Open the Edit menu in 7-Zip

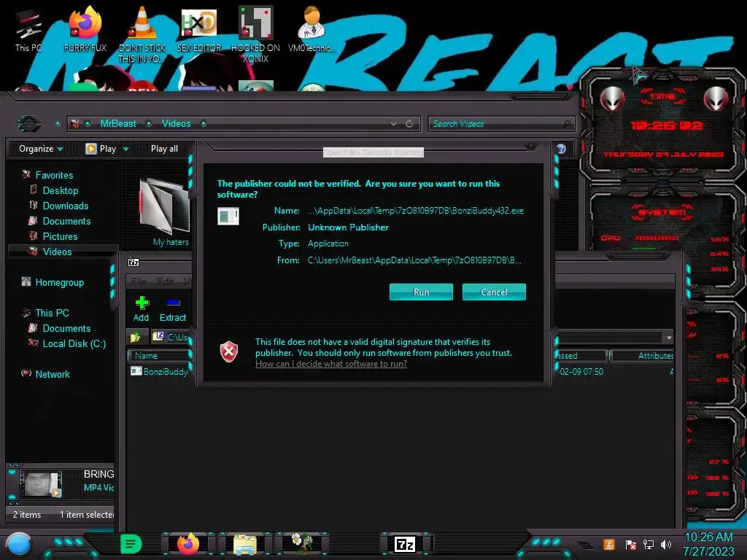click(x=166, y=281)
